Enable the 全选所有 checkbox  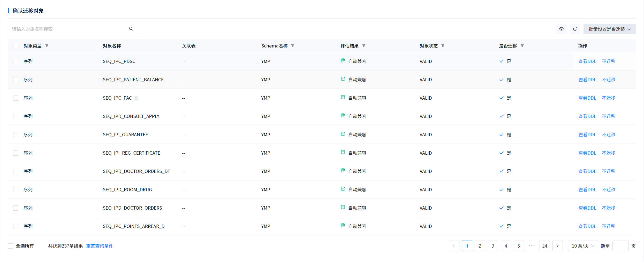tap(11, 246)
